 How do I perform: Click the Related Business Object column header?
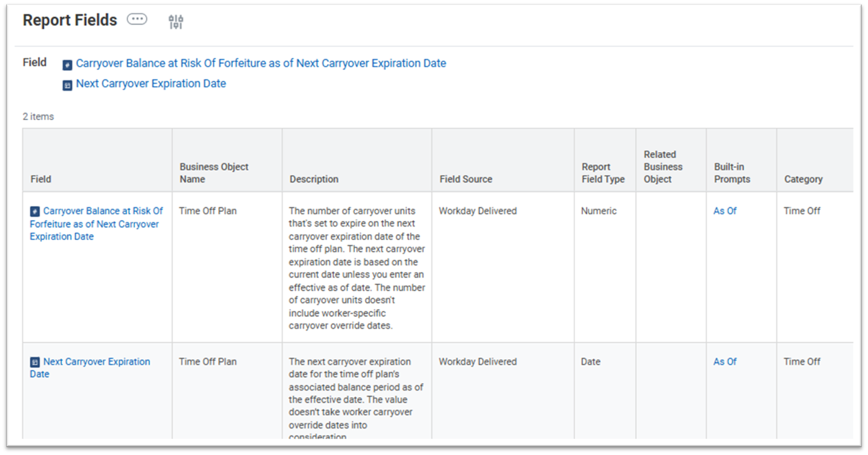tap(663, 167)
